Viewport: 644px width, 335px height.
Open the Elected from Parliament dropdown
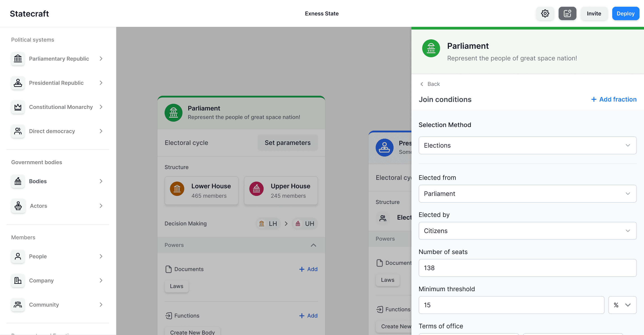click(x=527, y=193)
